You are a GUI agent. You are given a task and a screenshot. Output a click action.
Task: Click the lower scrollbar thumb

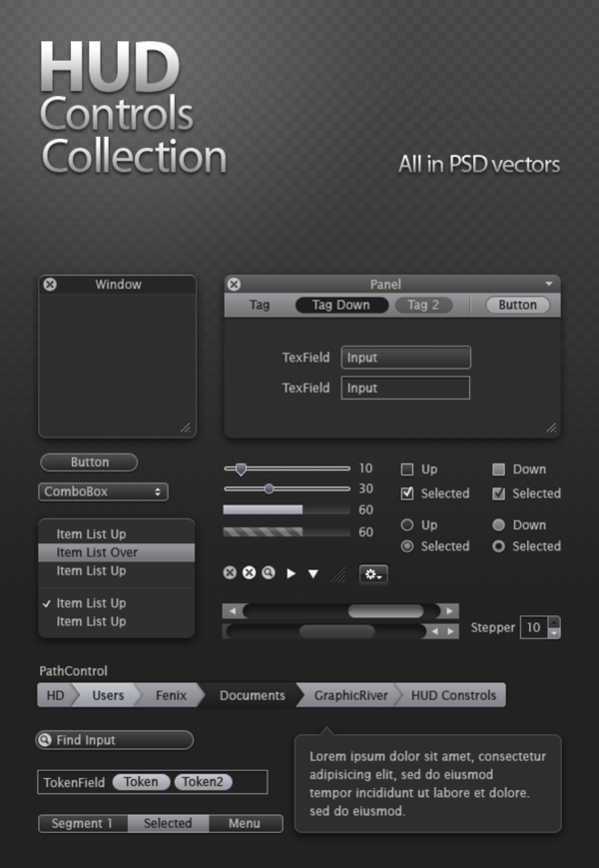[336, 631]
